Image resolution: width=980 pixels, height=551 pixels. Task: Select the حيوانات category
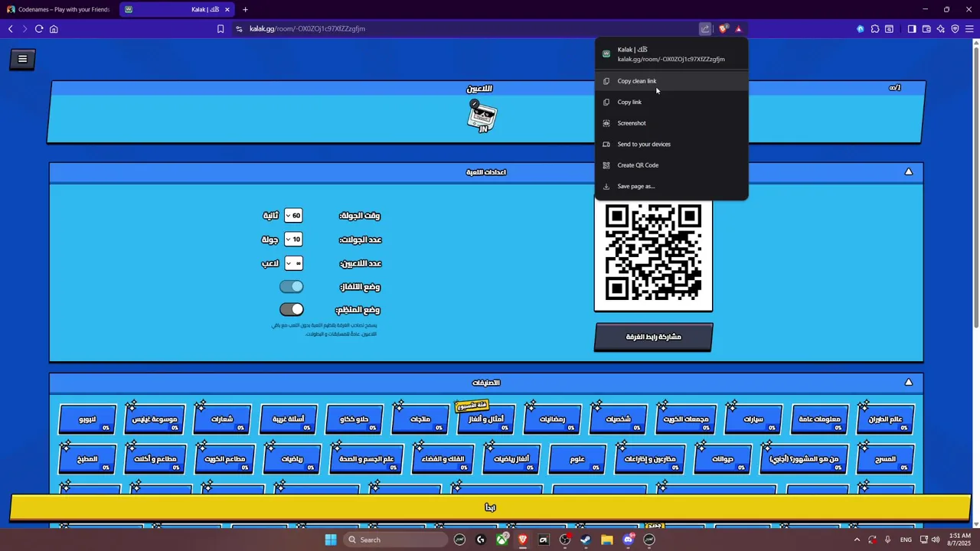pyautogui.click(x=723, y=459)
